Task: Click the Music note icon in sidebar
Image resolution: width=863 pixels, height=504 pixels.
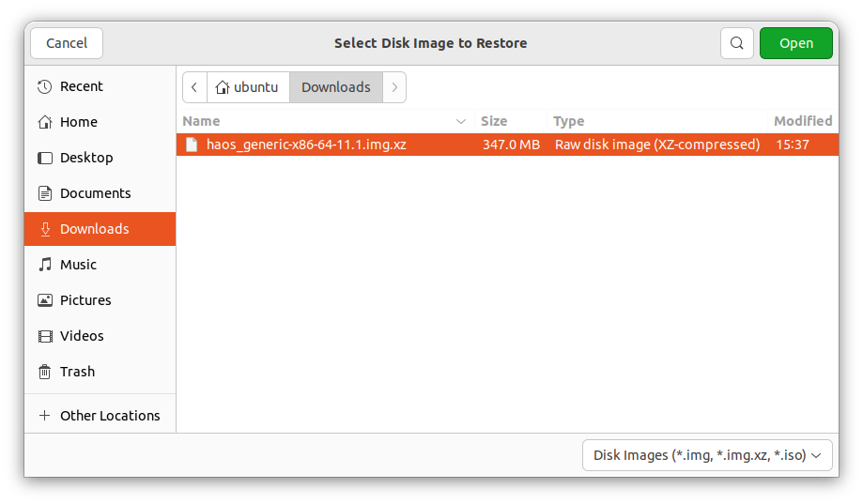Action: 44,265
